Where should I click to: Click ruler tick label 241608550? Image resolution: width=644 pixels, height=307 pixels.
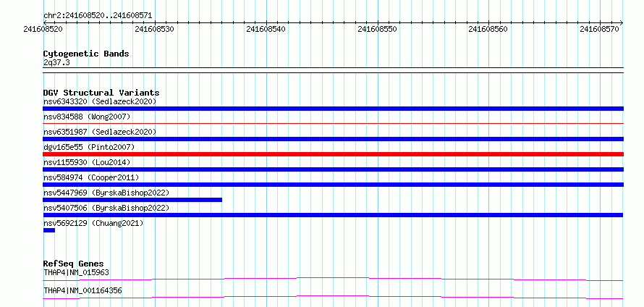coord(378,29)
